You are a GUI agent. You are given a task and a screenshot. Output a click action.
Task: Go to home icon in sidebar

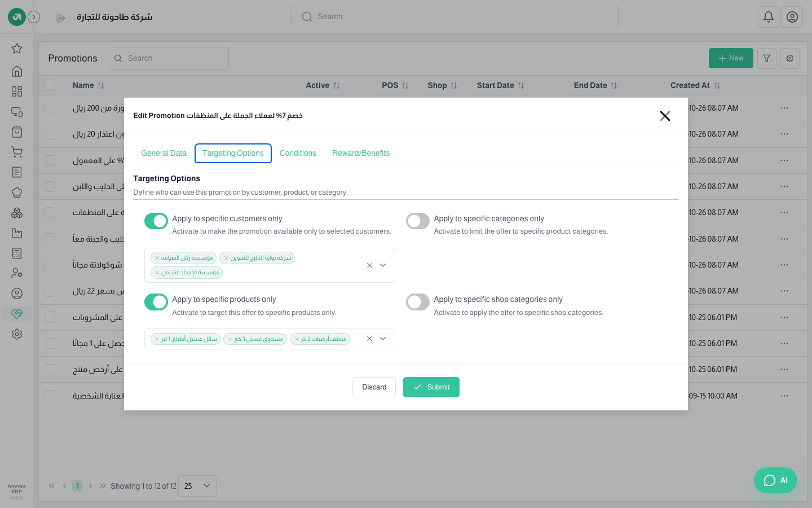[x=17, y=71]
